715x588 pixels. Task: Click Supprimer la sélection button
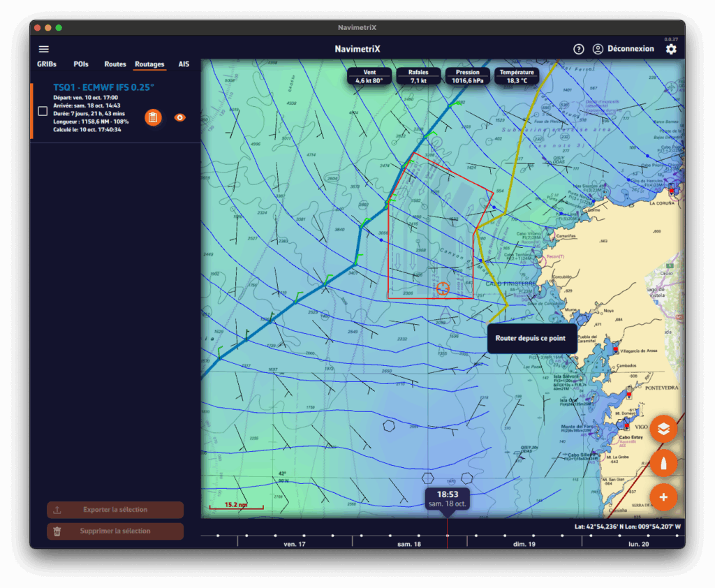tap(115, 531)
